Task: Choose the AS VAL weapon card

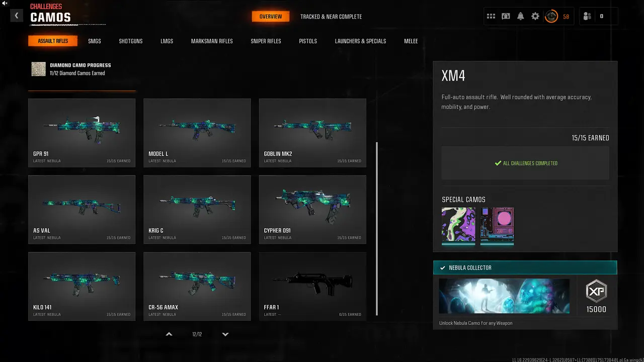Action: [82, 210]
